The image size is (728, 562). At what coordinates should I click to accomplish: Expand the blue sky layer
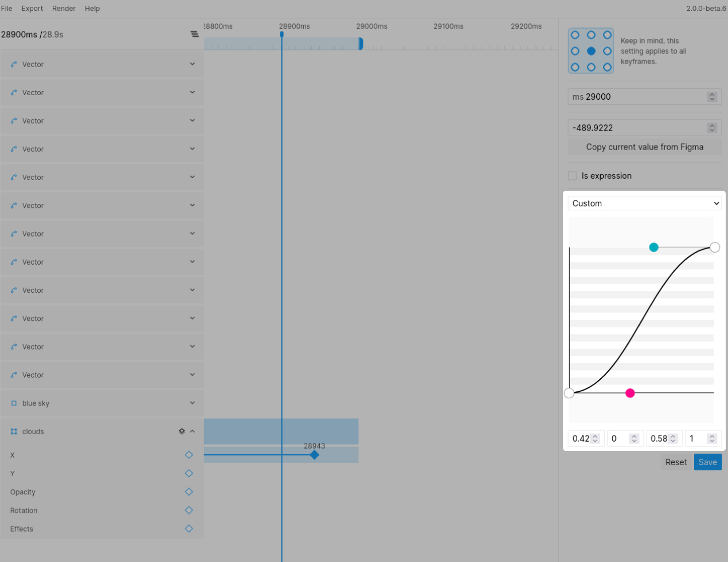click(x=193, y=403)
